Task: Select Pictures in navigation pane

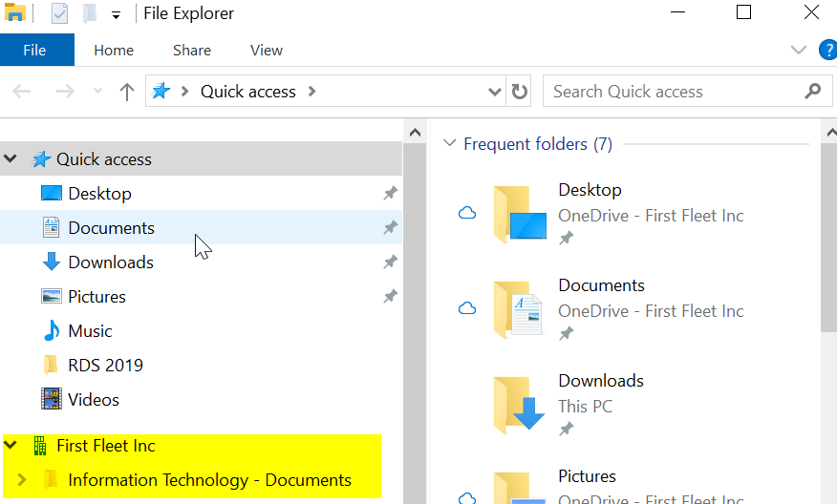Action: (x=201, y=296)
